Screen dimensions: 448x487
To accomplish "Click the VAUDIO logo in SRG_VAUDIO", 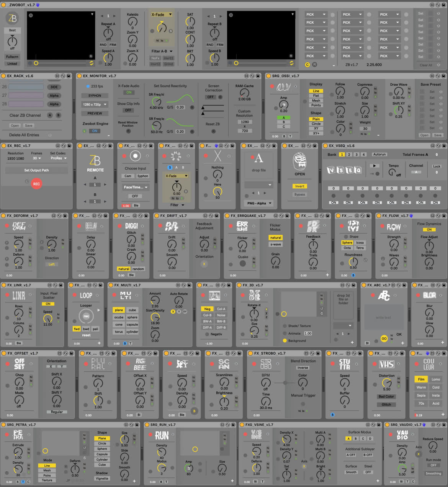I will 402,435.
